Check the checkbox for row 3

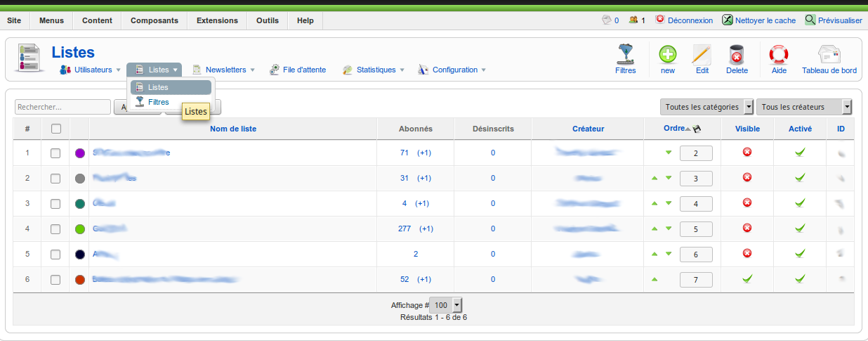55,204
